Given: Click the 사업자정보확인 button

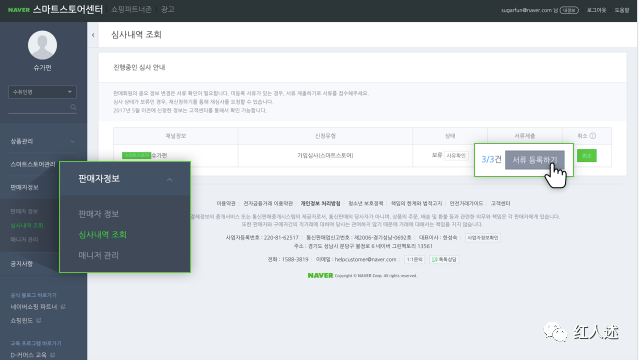Looking at the screenshot, I should point(483,237).
